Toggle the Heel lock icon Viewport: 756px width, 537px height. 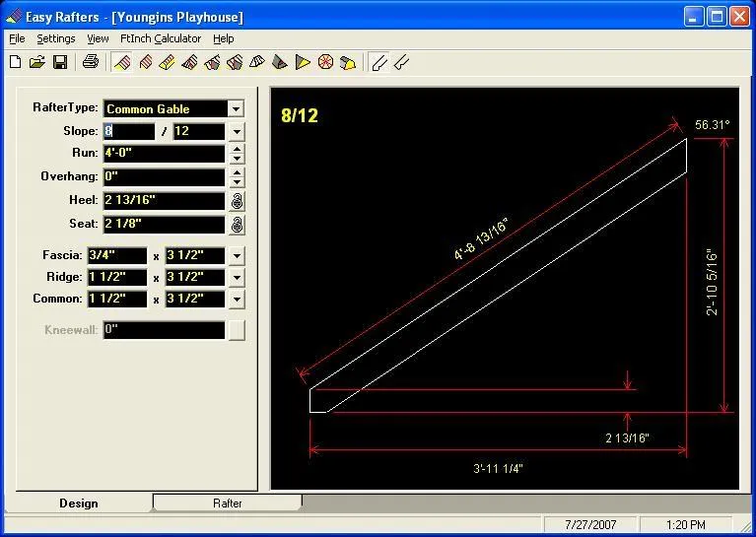tap(237, 201)
